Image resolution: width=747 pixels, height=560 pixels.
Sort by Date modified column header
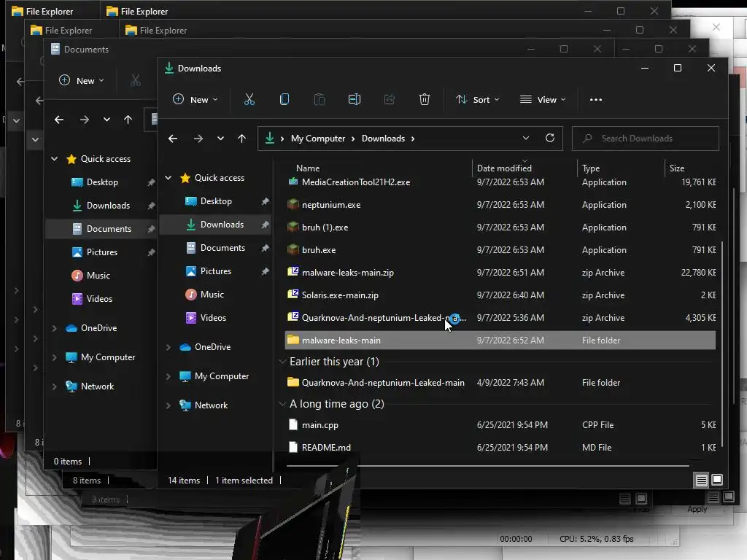click(x=504, y=168)
